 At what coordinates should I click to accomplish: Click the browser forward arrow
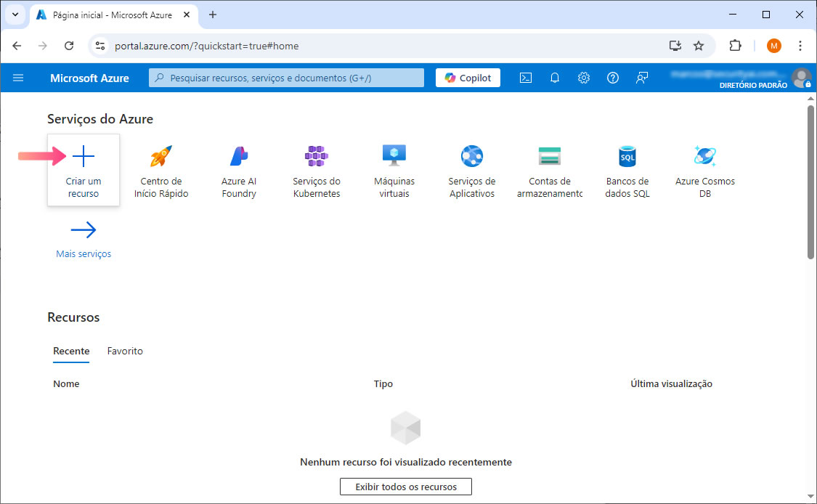[43, 46]
